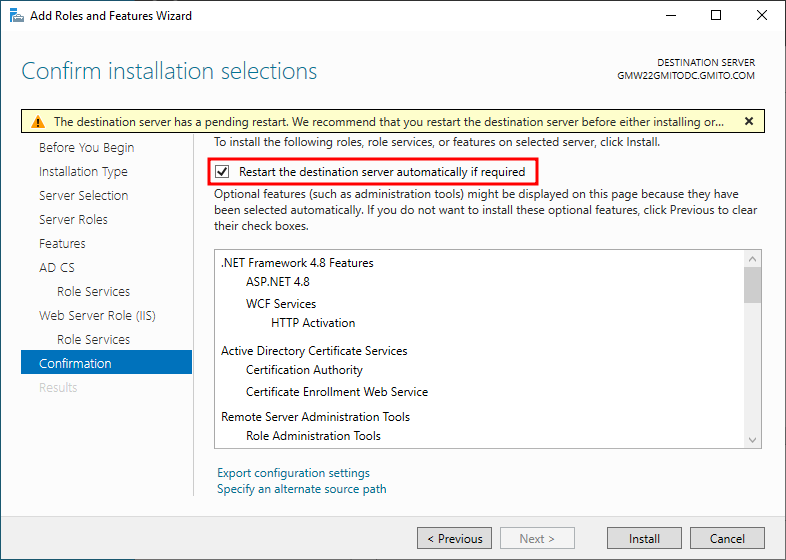The width and height of the screenshot is (786, 560).
Task: Click the Previous button
Action: 454,538
